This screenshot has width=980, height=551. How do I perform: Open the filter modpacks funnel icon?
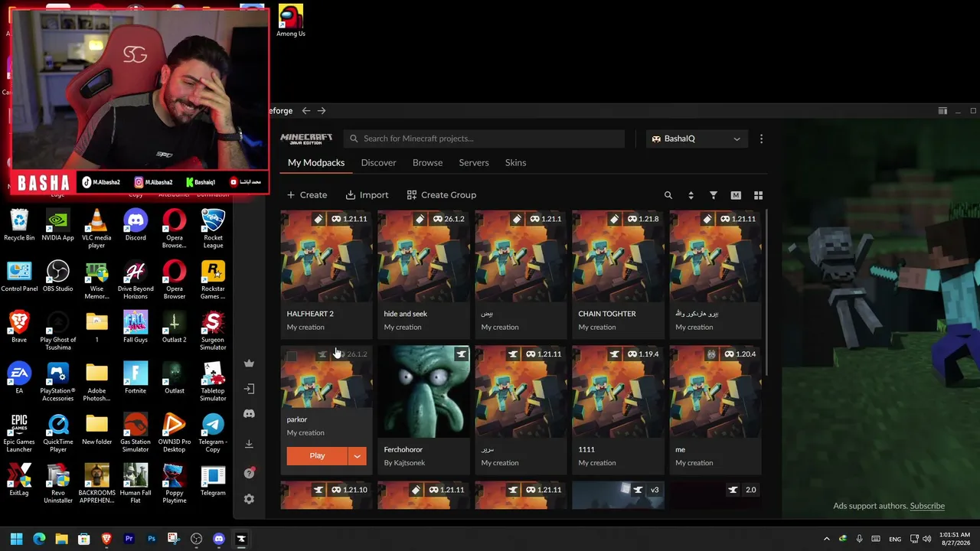[x=714, y=195]
